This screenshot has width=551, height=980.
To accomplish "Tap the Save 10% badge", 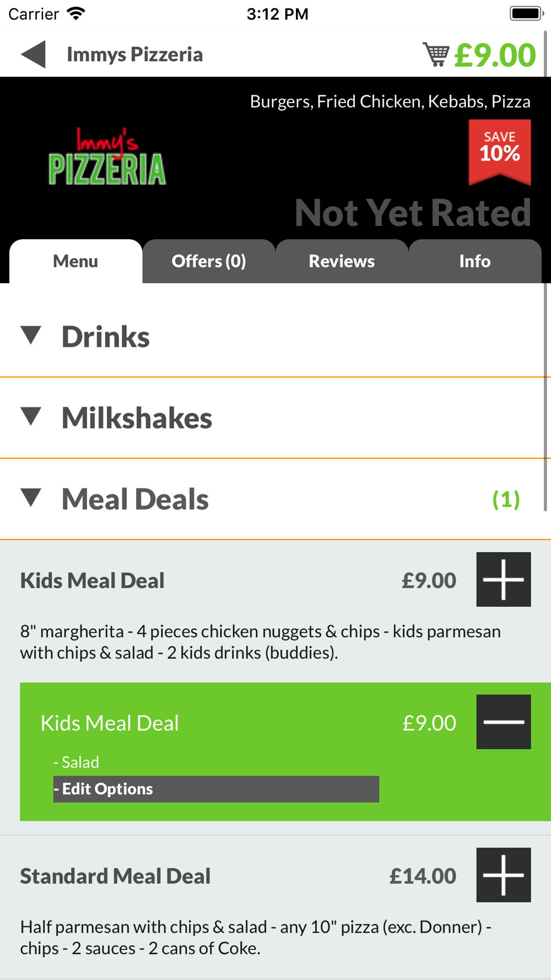I will (x=500, y=150).
